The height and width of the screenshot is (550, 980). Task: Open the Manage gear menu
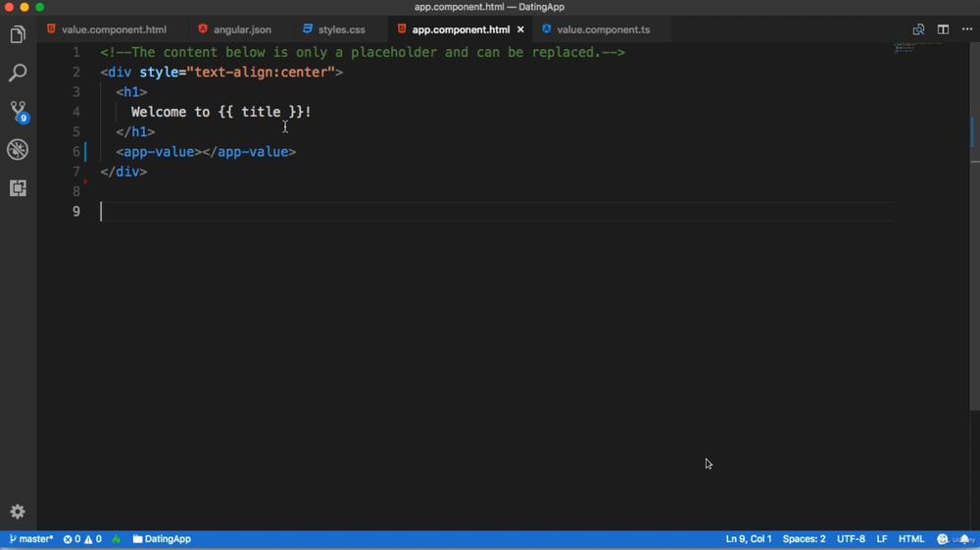tap(18, 511)
